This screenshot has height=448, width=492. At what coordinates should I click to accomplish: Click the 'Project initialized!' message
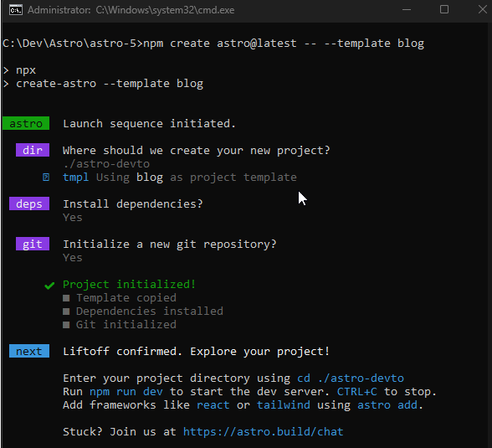tap(129, 284)
